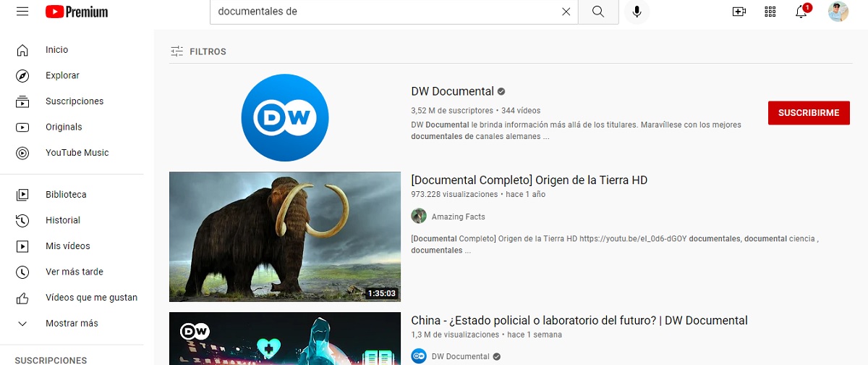
Task: Go to Inicio in sidebar
Action: [56, 50]
